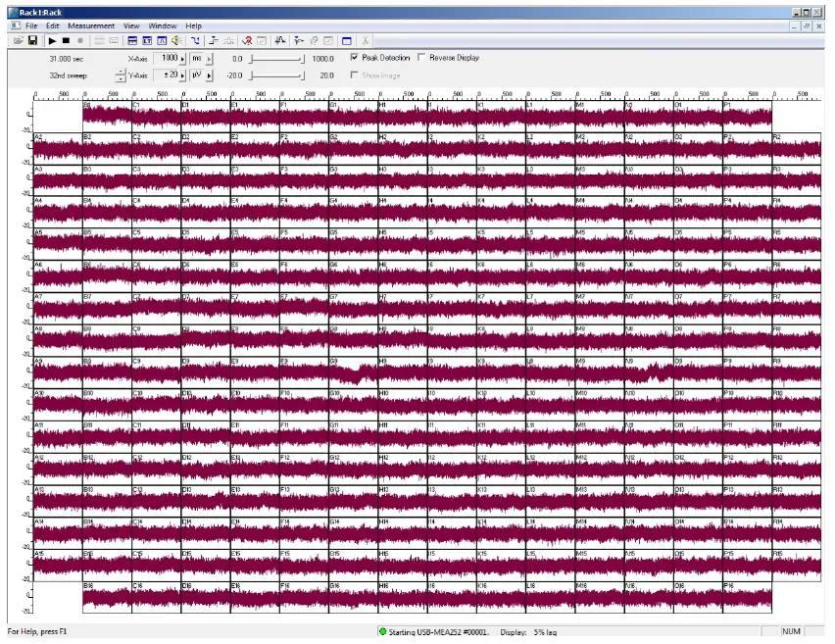Select electrode channel G9 trace

[354, 372]
